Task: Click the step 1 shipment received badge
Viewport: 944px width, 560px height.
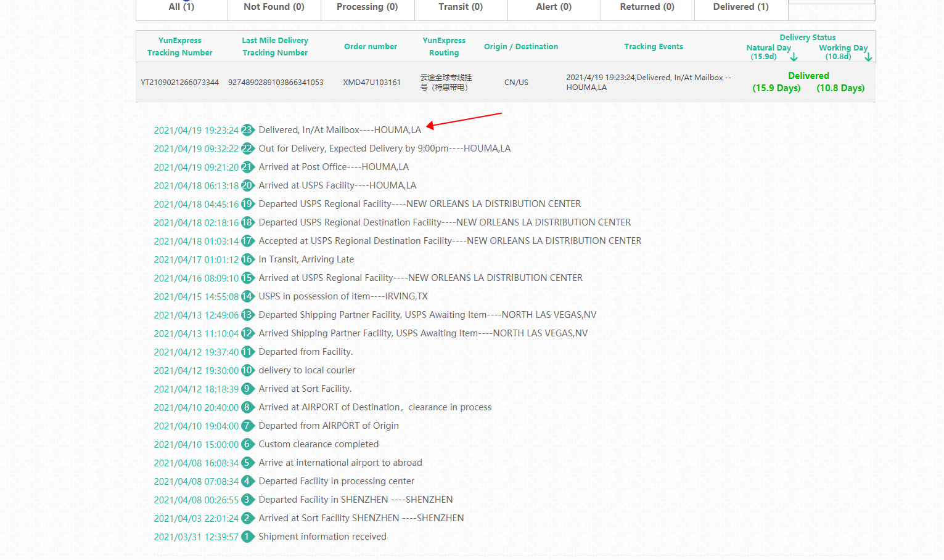Action: [247, 537]
